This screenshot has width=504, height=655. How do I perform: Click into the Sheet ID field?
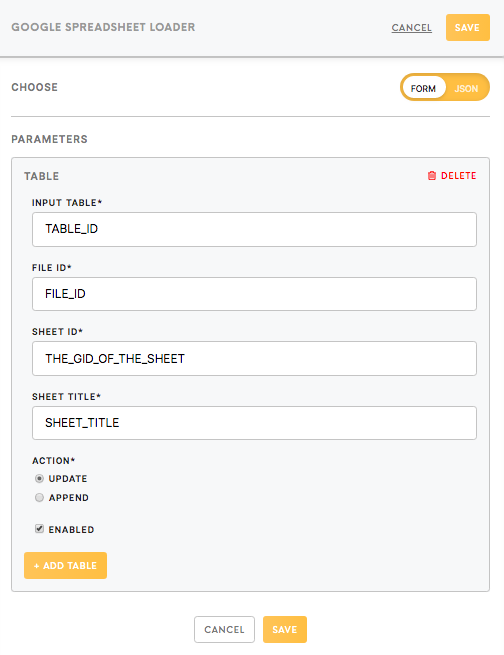pos(254,358)
